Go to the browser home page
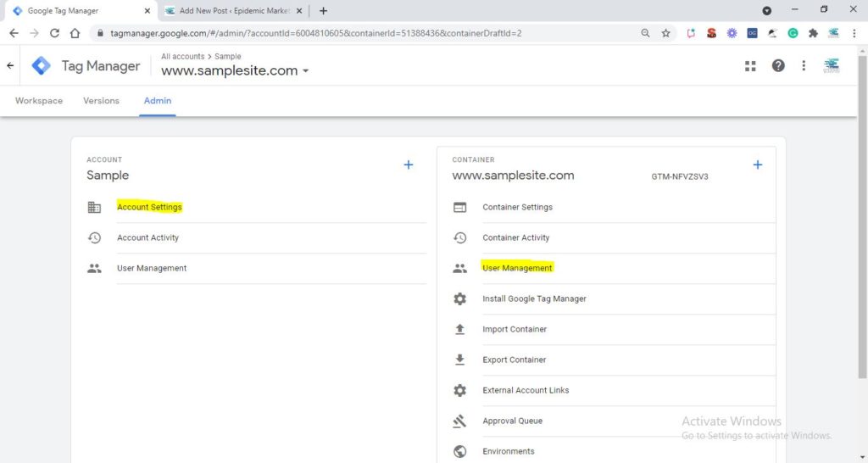Viewport: 868px width, 463px height. [x=75, y=33]
